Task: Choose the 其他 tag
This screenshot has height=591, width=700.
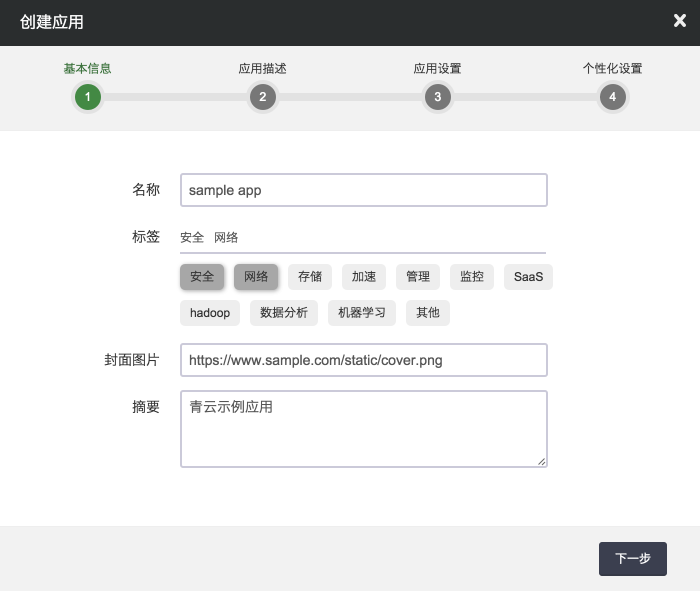Action: (x=428, y=313)
